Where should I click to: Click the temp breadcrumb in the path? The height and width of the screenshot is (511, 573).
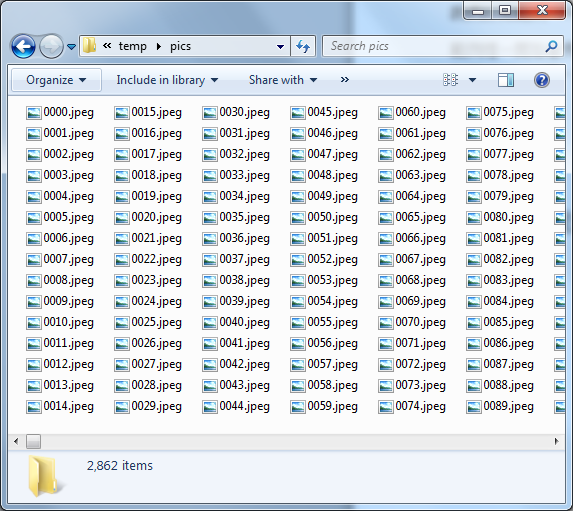pos(133,46)
